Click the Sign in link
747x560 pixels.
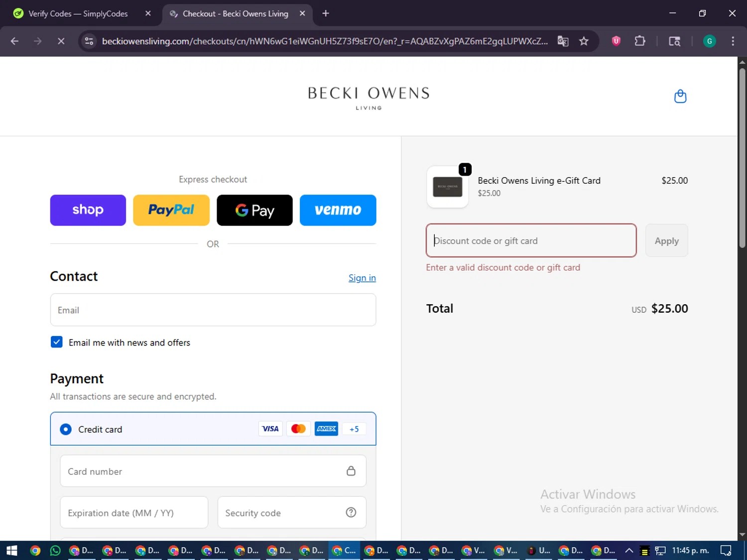[362, 278]
